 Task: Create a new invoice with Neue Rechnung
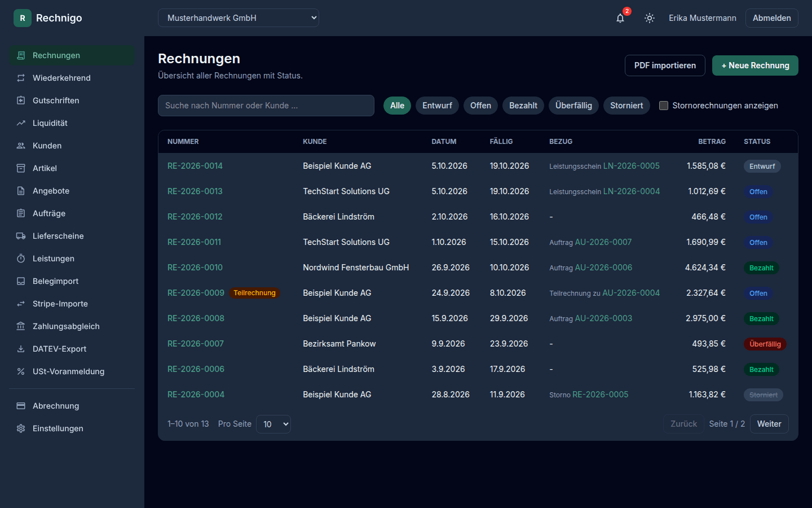(755, 65)
